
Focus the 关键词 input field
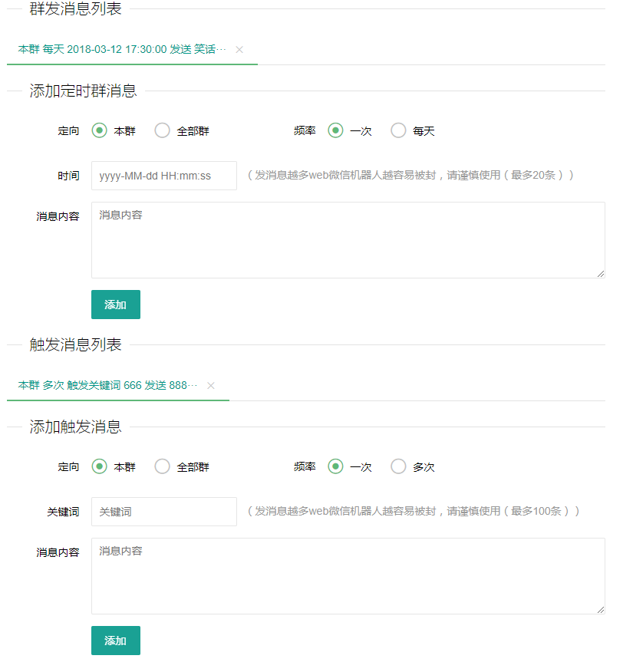tap(163, 512)
